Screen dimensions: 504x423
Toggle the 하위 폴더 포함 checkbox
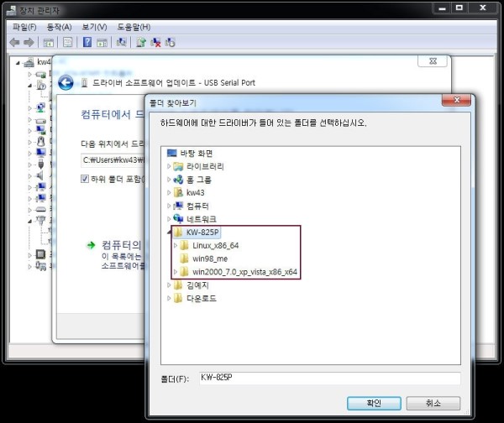tap(84, 179)
